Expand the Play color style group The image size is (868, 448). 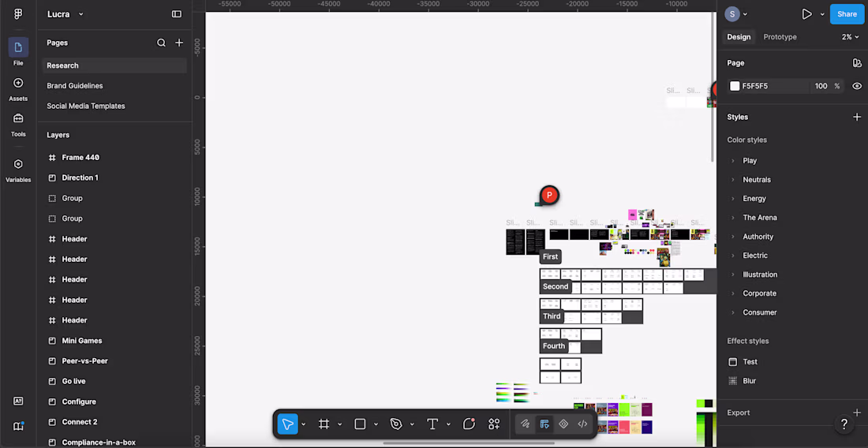click(x=733, y=160)
